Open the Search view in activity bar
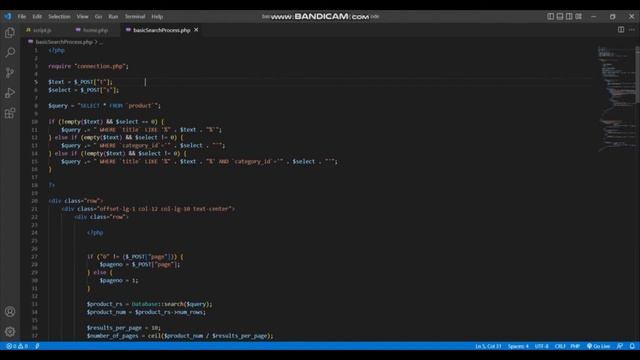 (x=10, y=53)
